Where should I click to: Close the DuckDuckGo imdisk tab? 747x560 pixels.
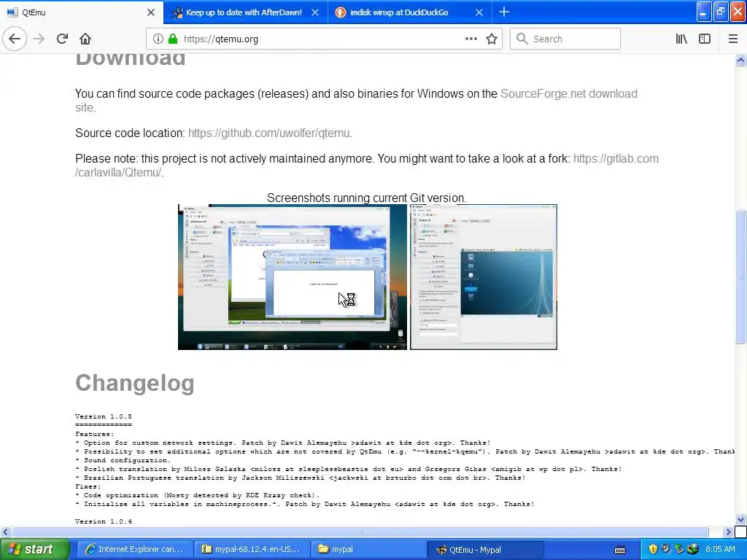click(x=479, y=12)
